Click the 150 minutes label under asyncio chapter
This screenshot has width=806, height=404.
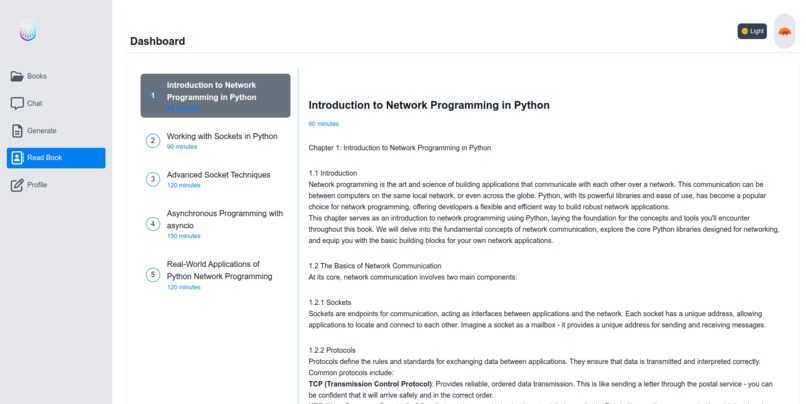coord(184,236)
